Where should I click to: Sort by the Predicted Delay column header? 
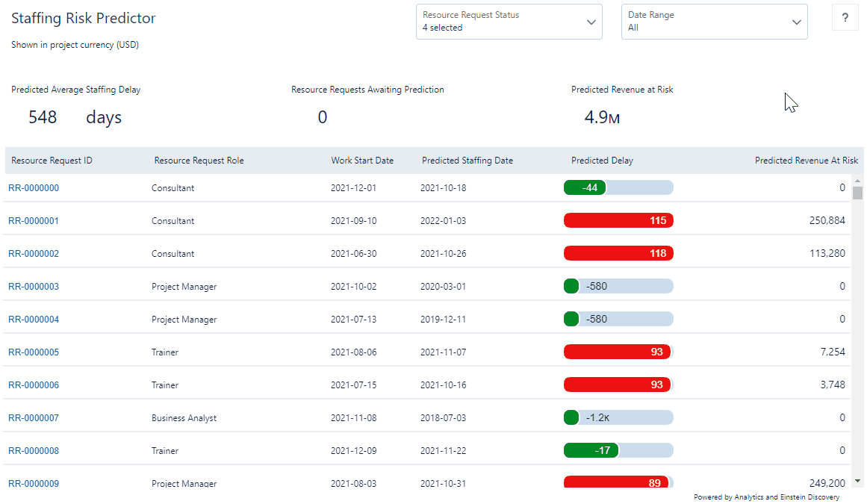point(602,160)
